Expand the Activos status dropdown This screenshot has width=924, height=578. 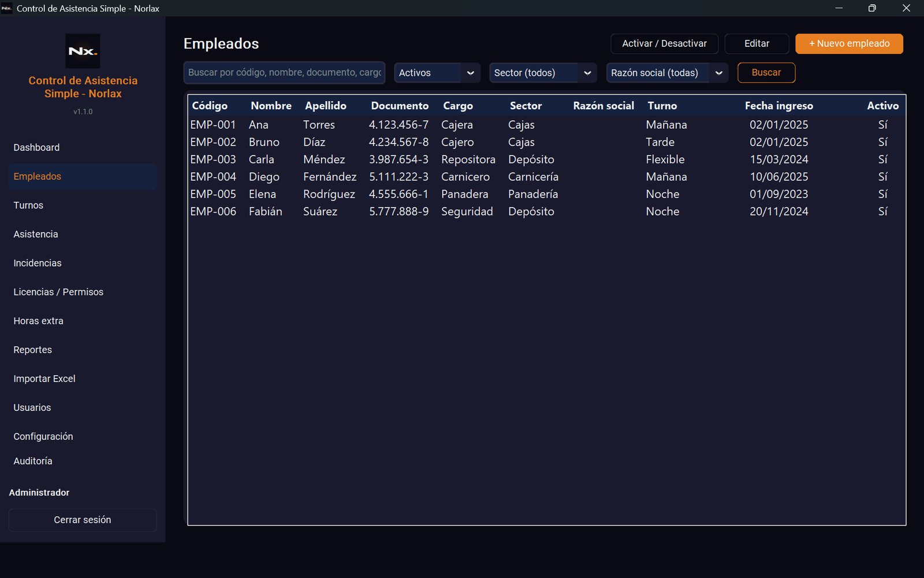tap(437, 73)
